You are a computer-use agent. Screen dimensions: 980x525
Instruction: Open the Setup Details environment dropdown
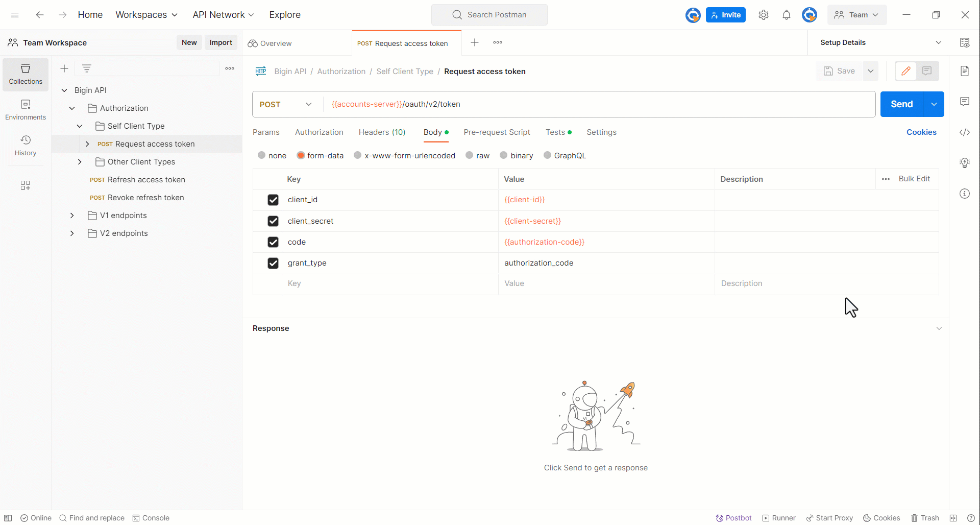click(881, 42)
